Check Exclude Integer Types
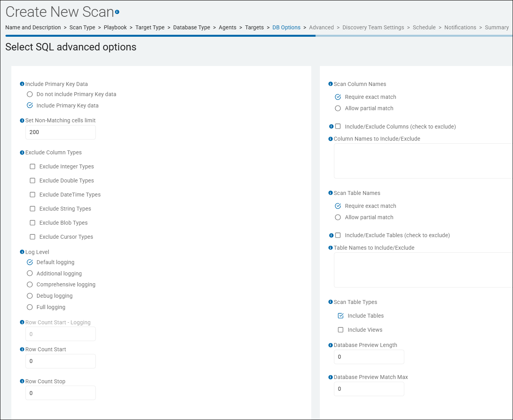This screenshot has height=420, width=513. tap(32, 166)
